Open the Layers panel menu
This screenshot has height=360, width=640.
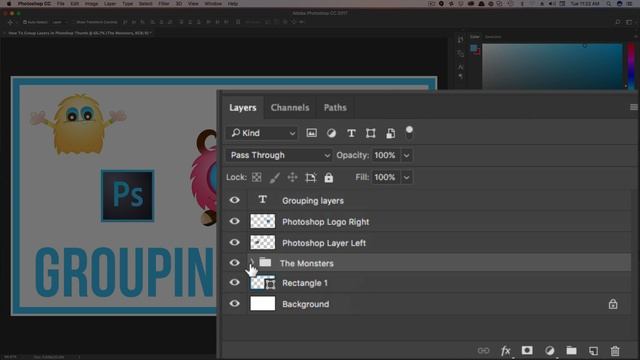tap(634, 107)
